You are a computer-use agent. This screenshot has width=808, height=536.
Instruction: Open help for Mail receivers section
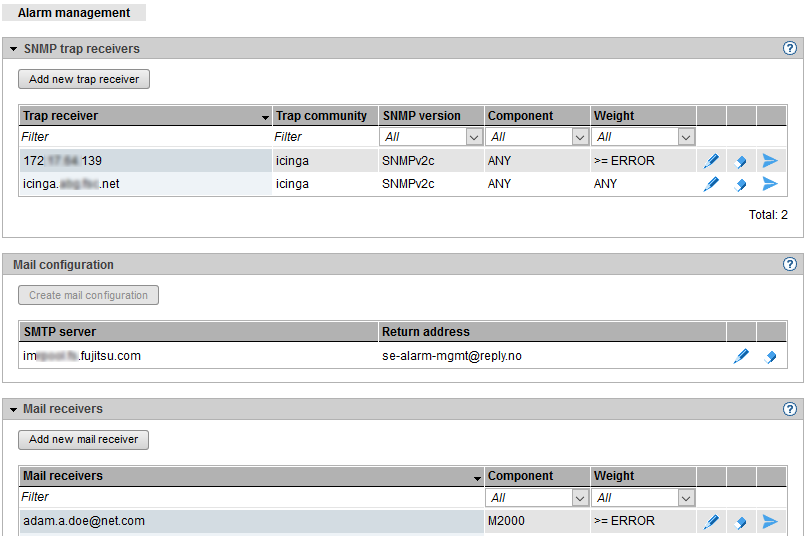[790, 409]
